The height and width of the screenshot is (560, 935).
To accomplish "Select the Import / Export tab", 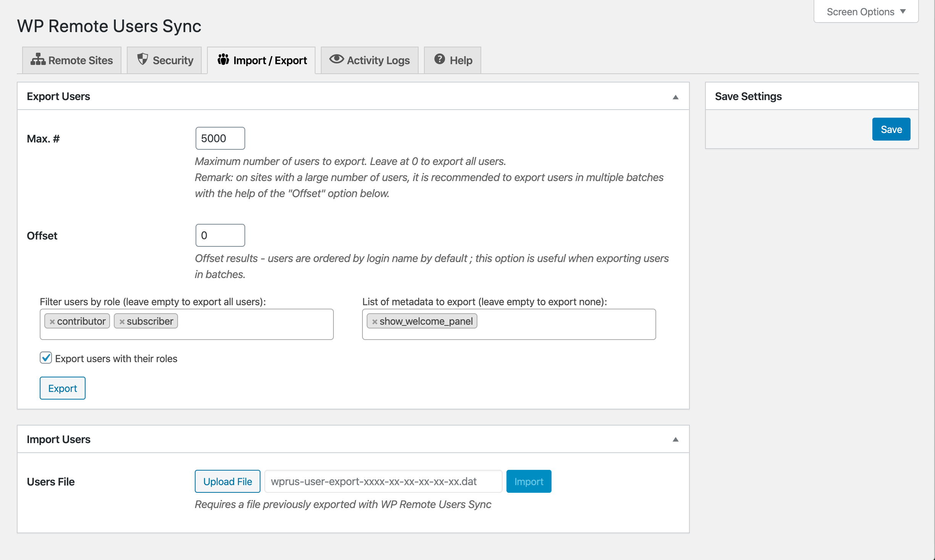I will [x=261, y=60].
